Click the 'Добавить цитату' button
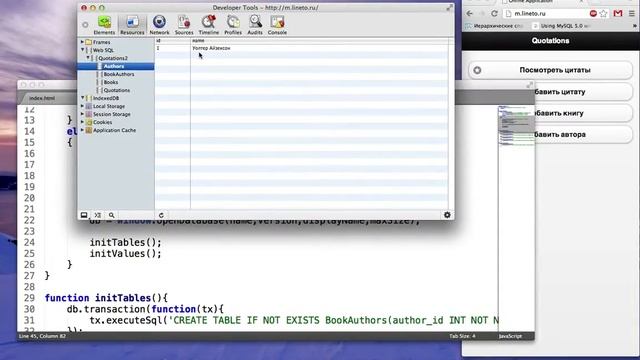This screenshot has height=360, width=640. [584, 92]
